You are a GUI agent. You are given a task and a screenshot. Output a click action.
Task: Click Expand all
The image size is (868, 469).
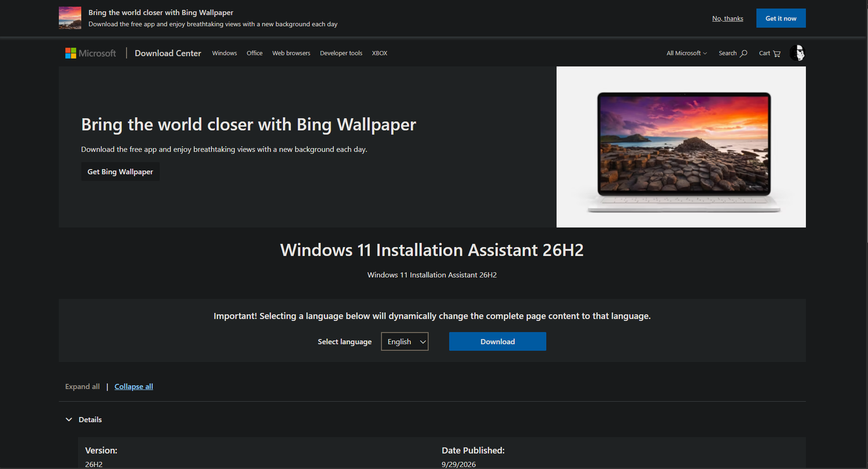(83, 387)
